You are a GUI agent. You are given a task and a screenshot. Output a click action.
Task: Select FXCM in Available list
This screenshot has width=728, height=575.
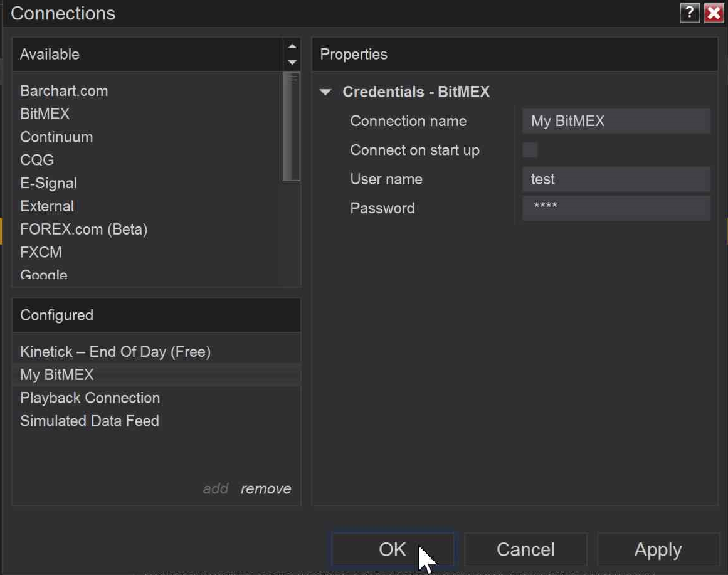point(41,252)
